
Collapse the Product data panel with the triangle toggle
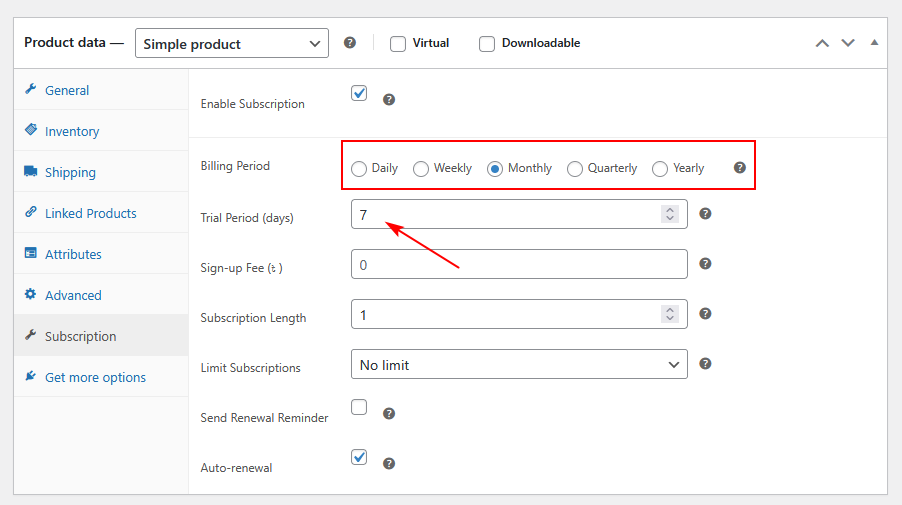874,43
